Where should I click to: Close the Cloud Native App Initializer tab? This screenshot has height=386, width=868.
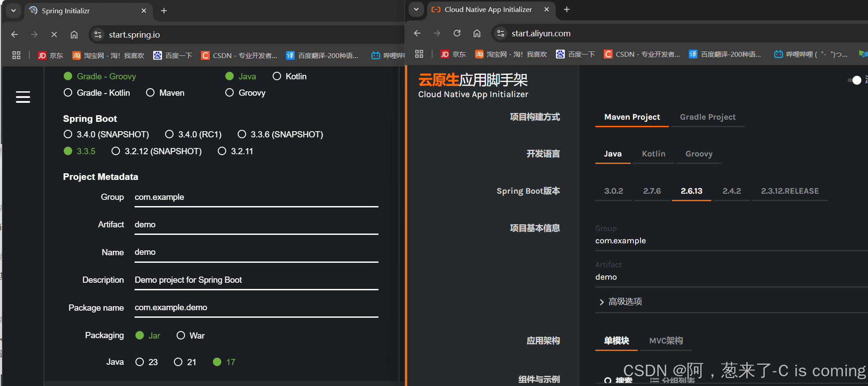tap(547, 9)
